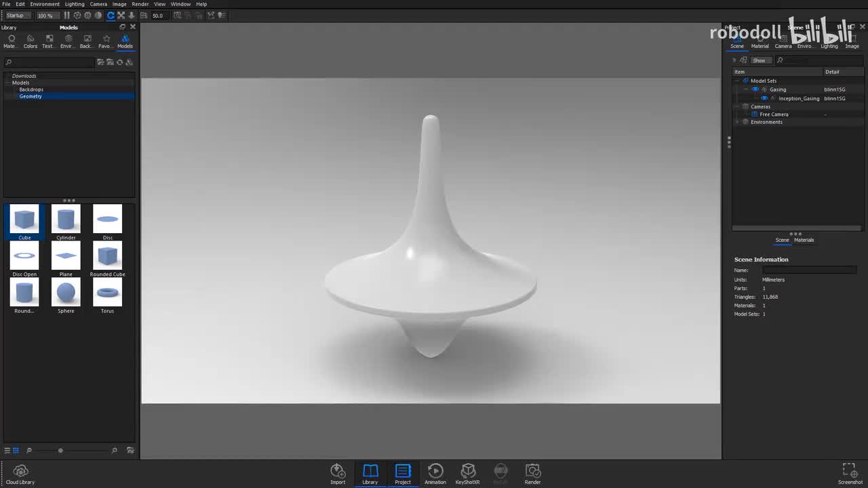Switch library to grid view
The image size is (868, 488).
[16, 450]
